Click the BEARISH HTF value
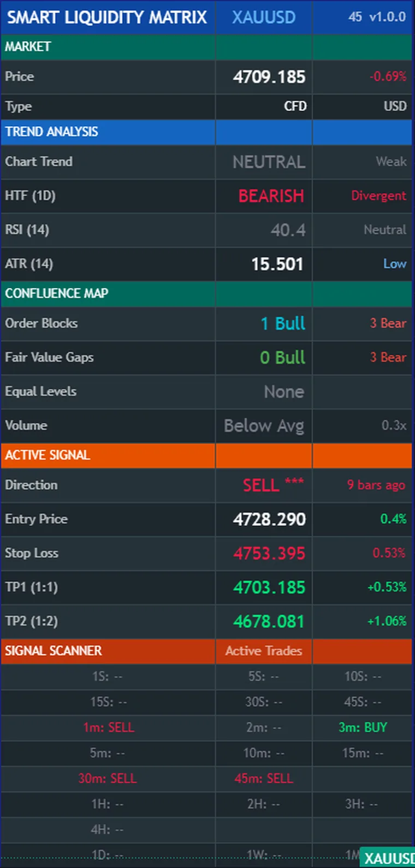This screenshot has width=415, height=868. [271, 196]
